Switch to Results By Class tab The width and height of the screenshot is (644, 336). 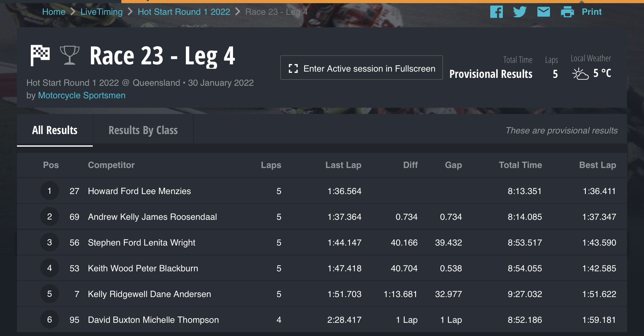coord(143,130)
